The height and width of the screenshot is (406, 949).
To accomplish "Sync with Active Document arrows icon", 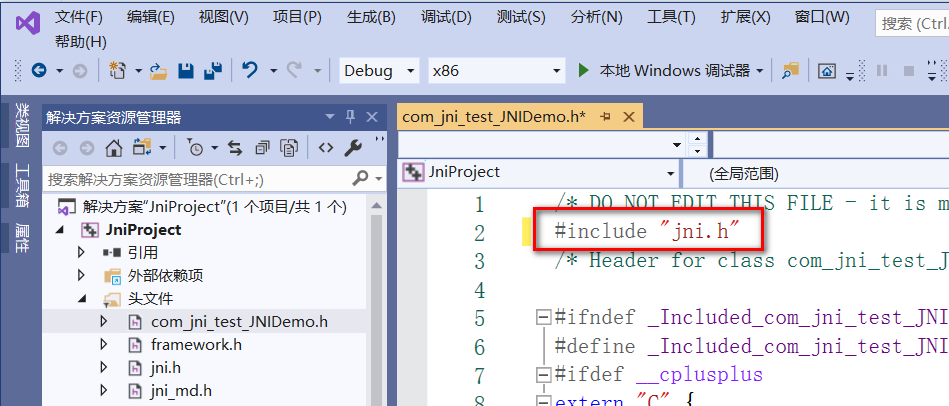I will 235,147.
